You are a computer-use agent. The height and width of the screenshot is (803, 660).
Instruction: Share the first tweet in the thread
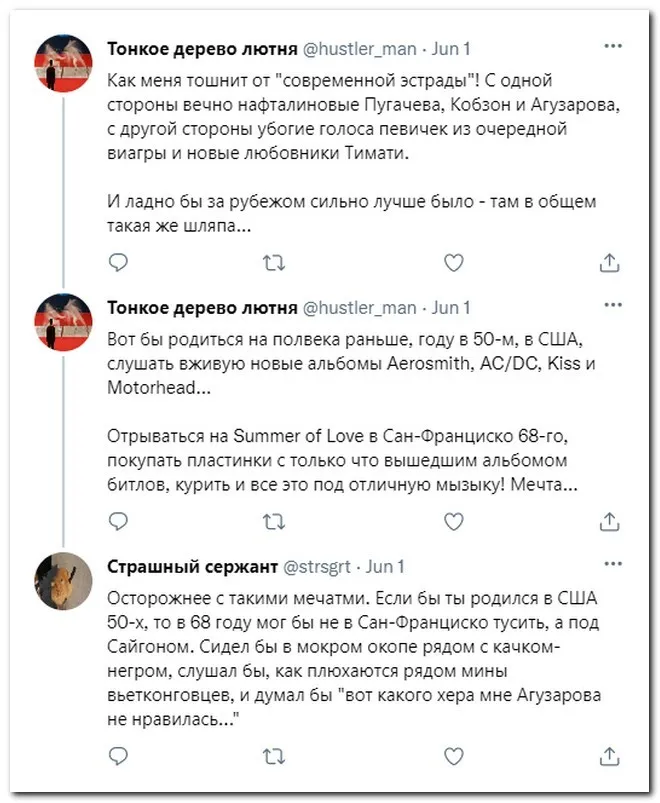coord(610,262)
